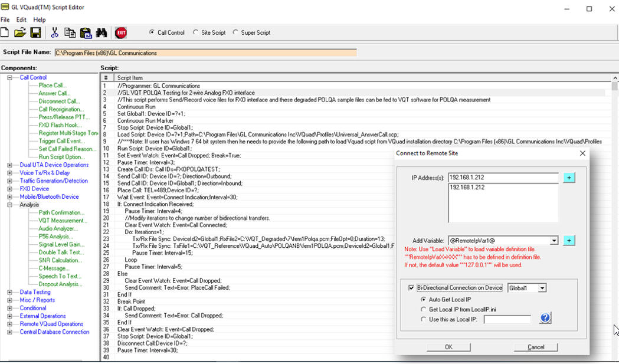The height and width of the screenshot is (364, 619).
Task: Click the Save floppy disk icon
Action: 35,32
